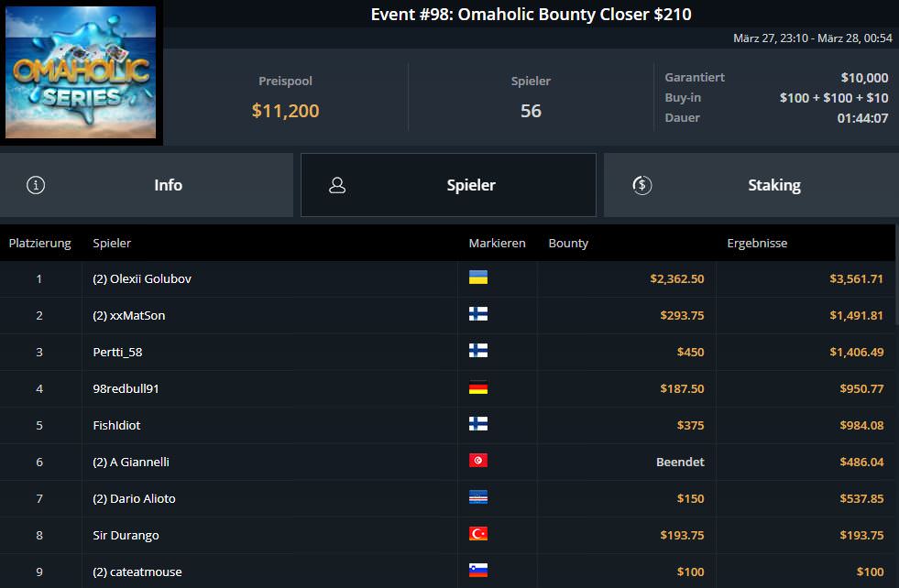
Task: Click the Slovenia flag beside cateatmouse
Action: click(477, 571)
